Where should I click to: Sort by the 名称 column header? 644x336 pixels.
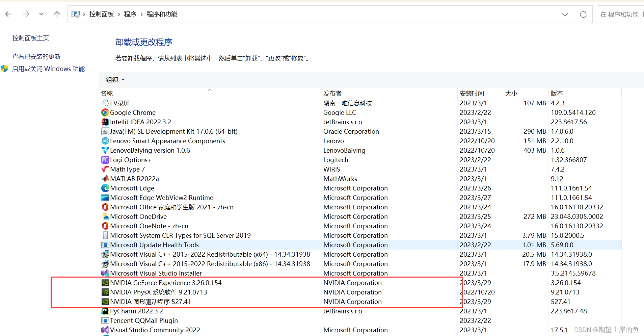(107, 94)
